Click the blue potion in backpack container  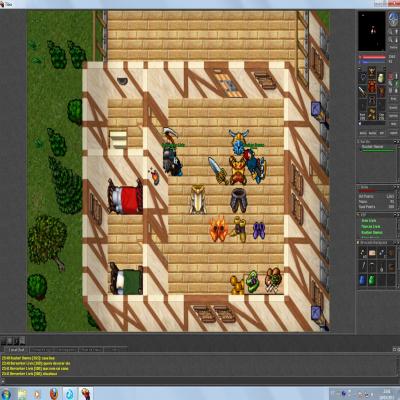[363, 280]
